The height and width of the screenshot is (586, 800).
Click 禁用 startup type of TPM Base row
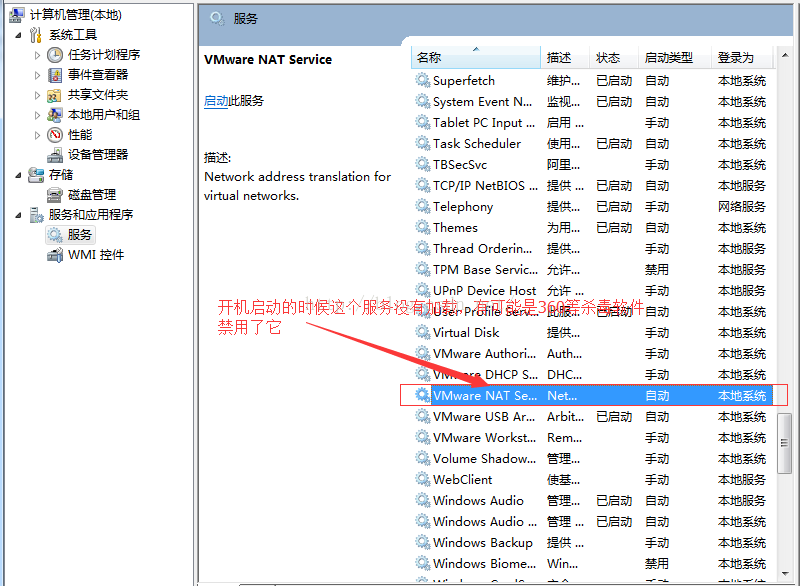pos(657,269)
